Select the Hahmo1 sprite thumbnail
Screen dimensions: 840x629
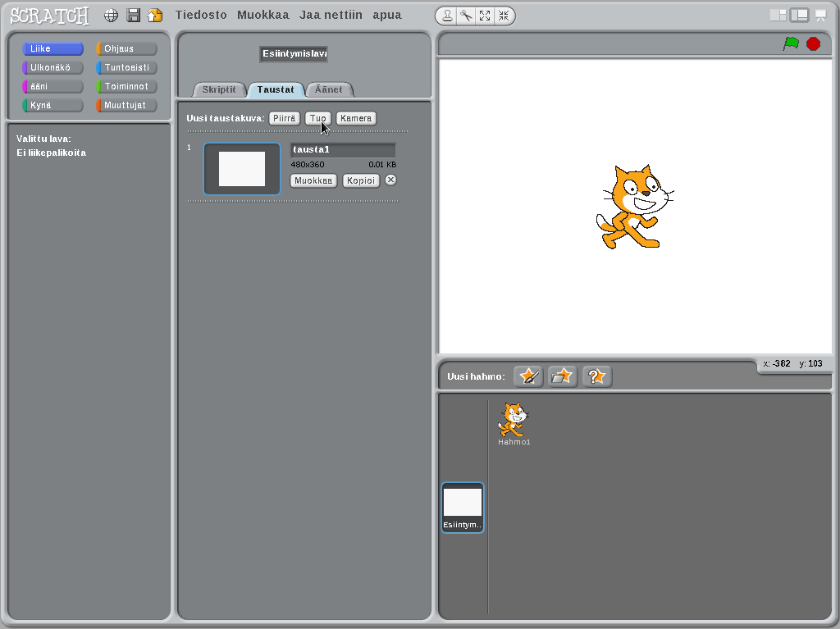[x=514, y=423]
